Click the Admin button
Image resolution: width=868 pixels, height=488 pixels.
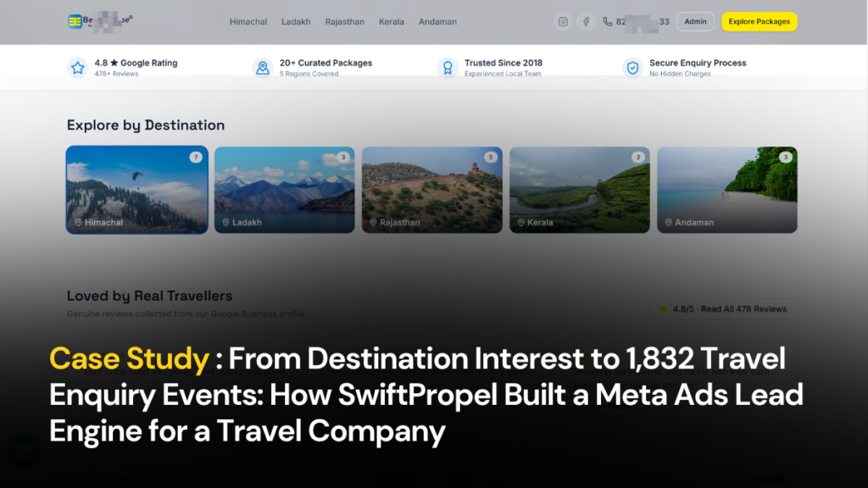tap(695, 21)
